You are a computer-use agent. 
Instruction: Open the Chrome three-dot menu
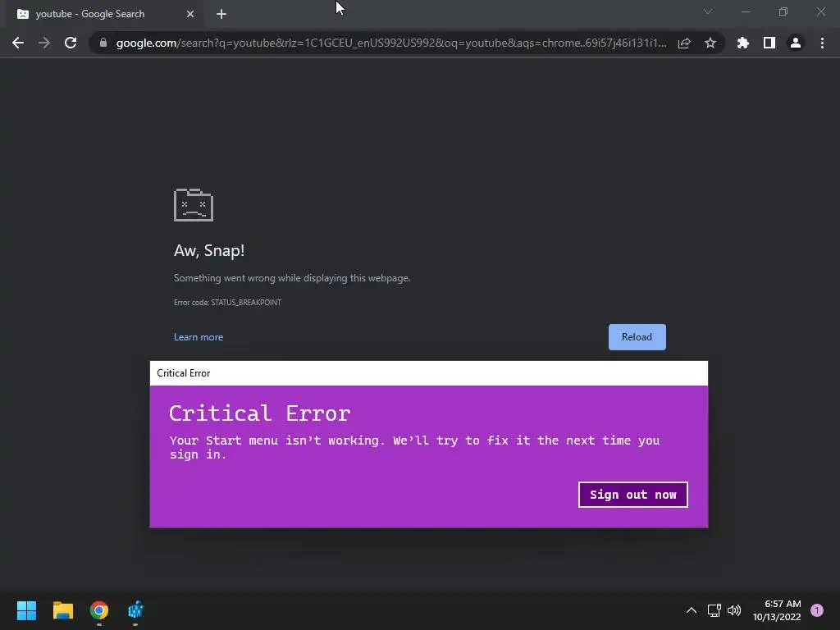[x=822, y=43]
